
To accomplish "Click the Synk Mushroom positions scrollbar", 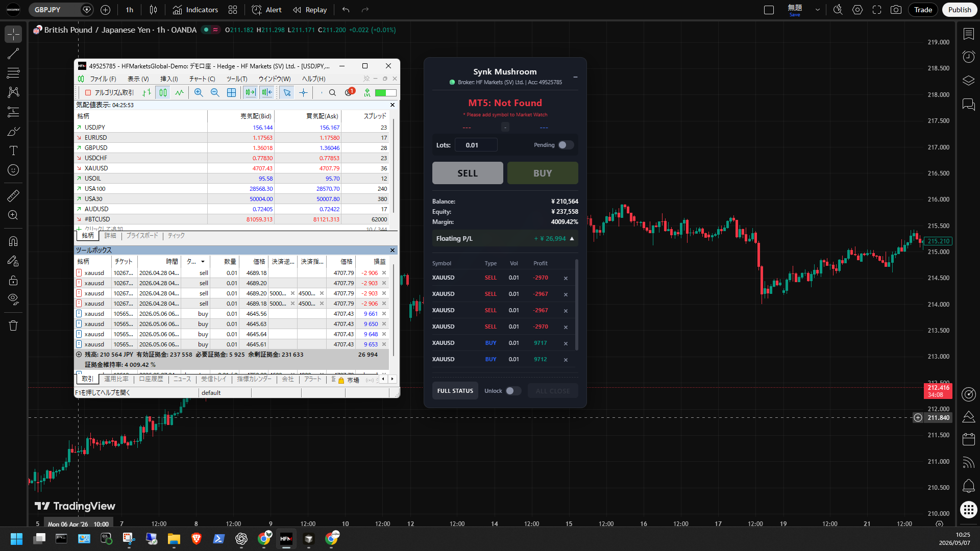I will (x=577, y=305).
